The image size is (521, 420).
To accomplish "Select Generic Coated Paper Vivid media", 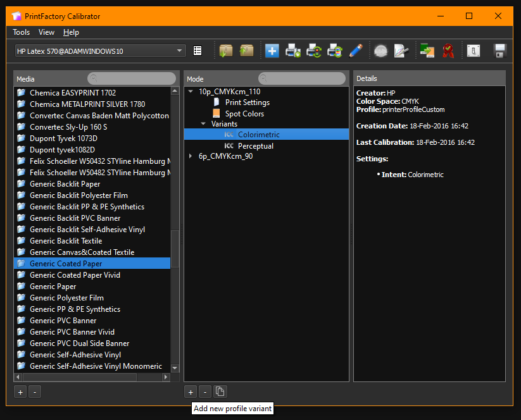I will click(x=92, y=275).
